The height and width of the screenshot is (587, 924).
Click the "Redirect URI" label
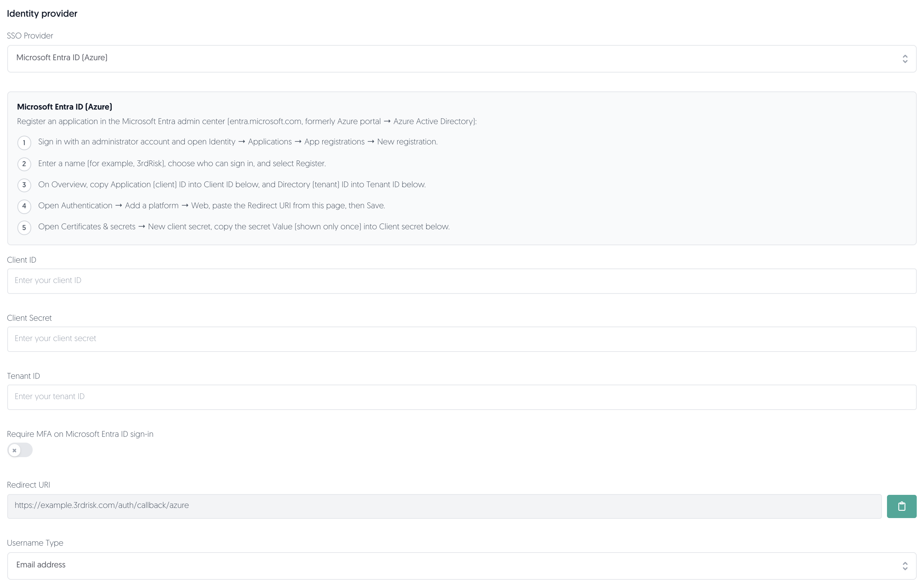click(28, 485)
